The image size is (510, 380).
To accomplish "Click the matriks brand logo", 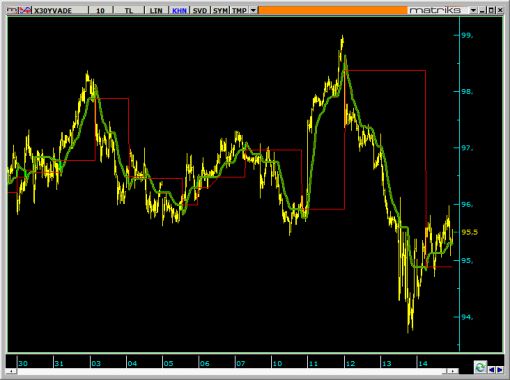I will 435,10.
